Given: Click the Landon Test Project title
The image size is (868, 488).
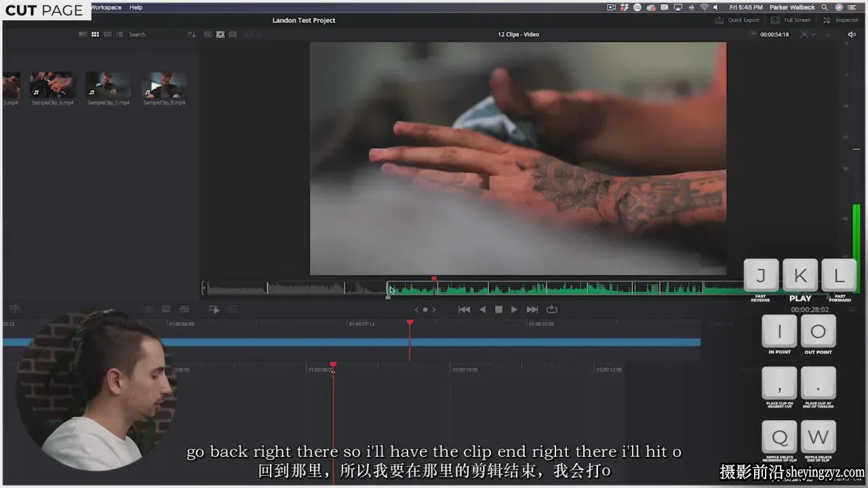Looking at the screenshot, I should [x=304, y=20].
